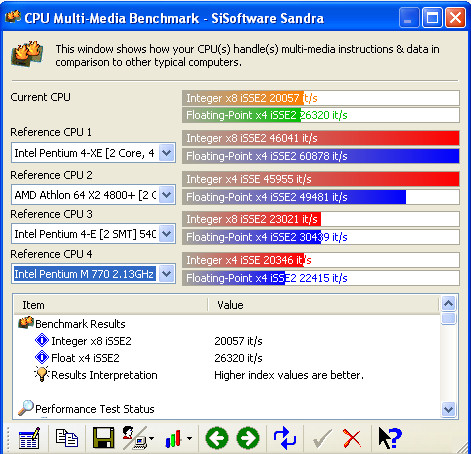Image resolution: width=471 pixels, height=454 pixels.
Task: Click the lightbulb icon beside Results Interpretation
Action: [x=42, y=375]
